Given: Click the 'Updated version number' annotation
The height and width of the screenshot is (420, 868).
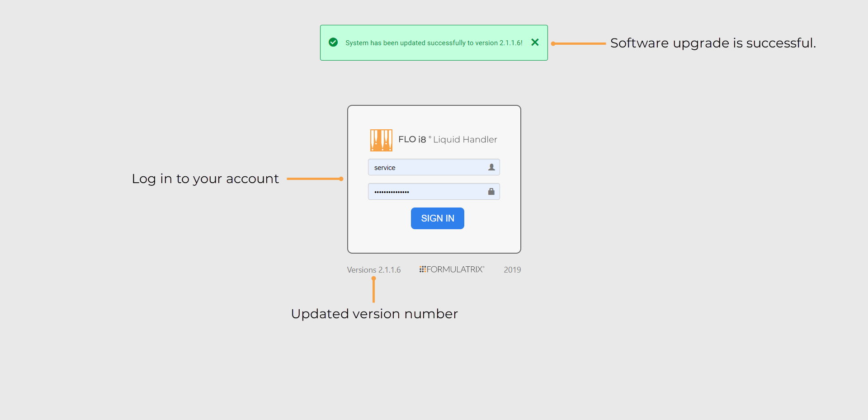Looking at the screenshot, I should coord(374,314).
